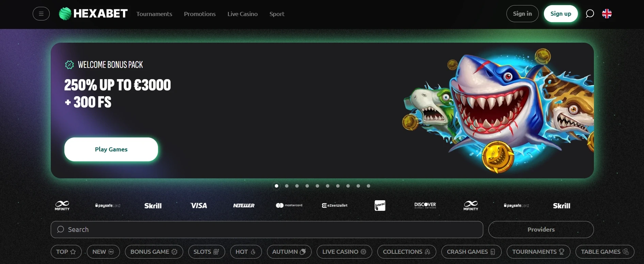Switch to the third banner slide dot
The width and height of the screenshot is (644, 264).
297,186
